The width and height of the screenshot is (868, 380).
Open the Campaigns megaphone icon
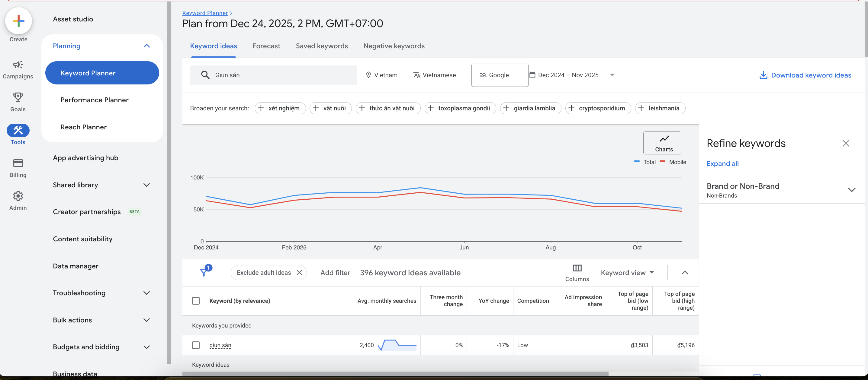18,65
